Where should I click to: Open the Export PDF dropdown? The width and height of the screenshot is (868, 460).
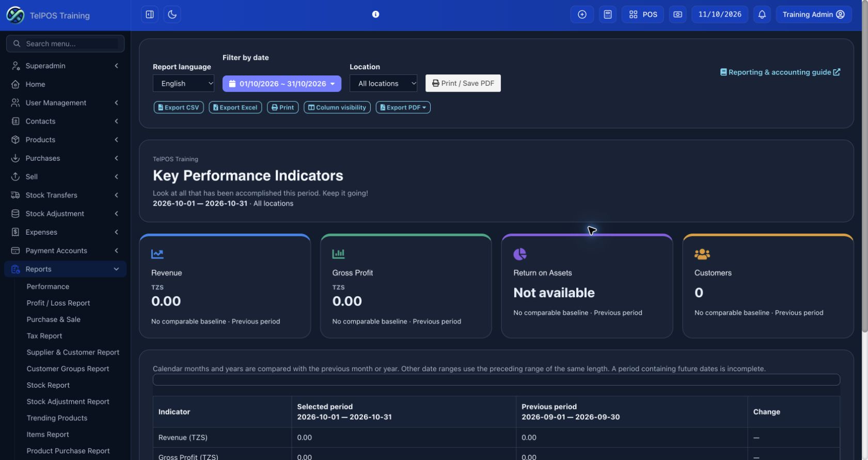pyautogui.click(x=403, y=108)
